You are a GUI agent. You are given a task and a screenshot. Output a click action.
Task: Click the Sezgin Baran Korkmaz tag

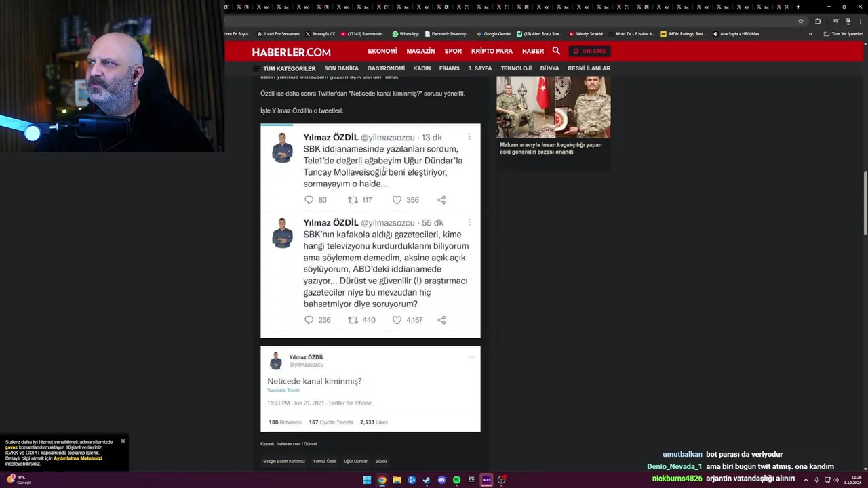coord(284,461)
